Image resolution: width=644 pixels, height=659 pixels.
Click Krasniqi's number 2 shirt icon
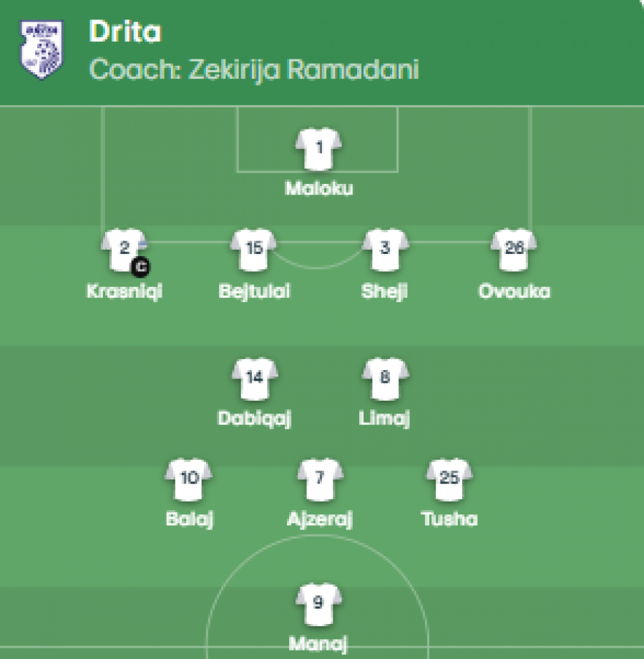point(124,250)
